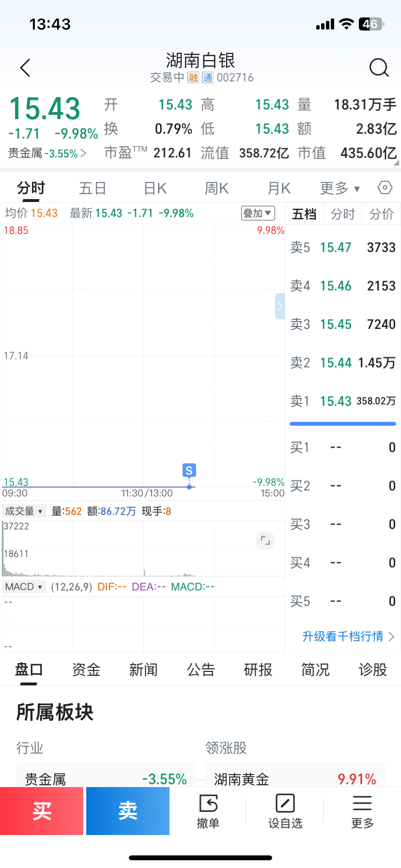Screen dimensions: 401x868
Task: Switch to 分时 trades tab in side panel
Action: [343, 214]
